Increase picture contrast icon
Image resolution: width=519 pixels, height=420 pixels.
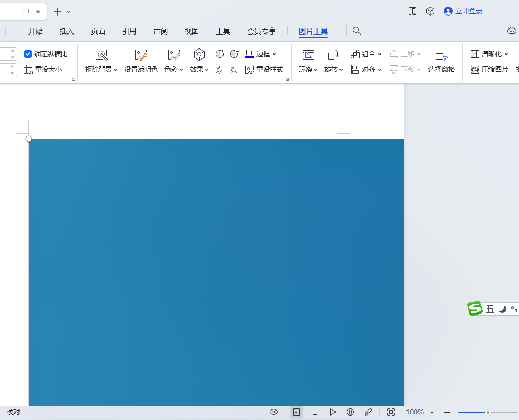point(220,54)
